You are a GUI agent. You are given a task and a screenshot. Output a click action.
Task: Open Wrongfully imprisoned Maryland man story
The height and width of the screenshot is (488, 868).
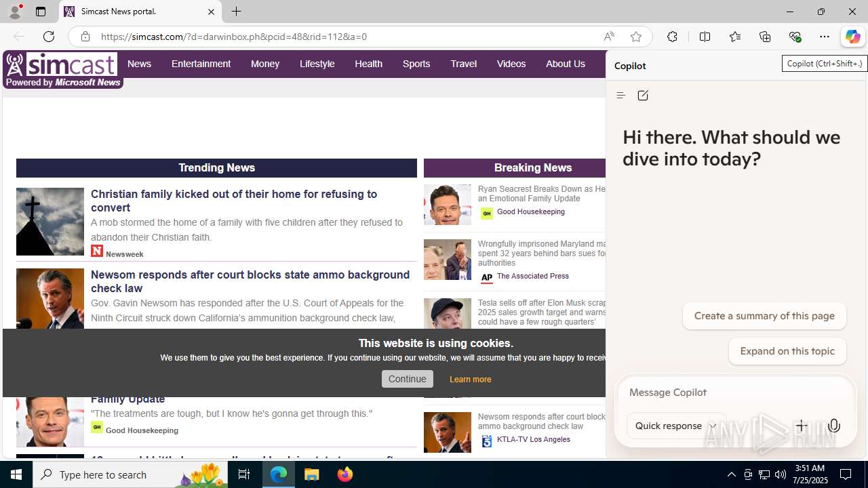click(541, 253)
